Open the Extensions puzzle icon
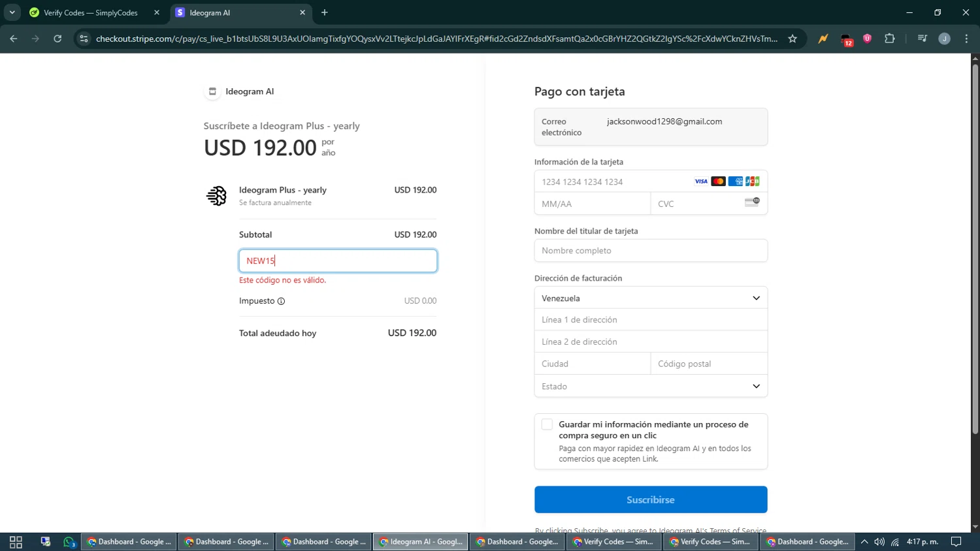Image resolution: width=980 pixels, height=551 pixels. point(889,39)
